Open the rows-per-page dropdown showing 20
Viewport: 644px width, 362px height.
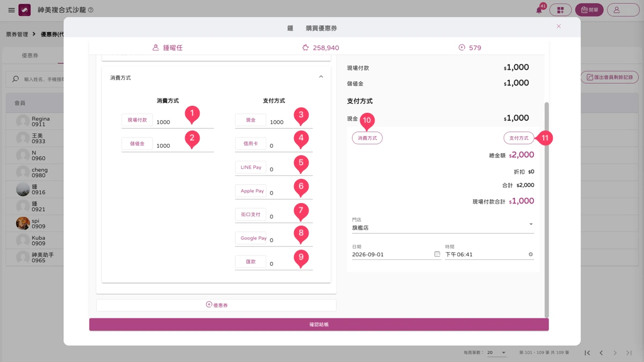click(x=496, y=353)
